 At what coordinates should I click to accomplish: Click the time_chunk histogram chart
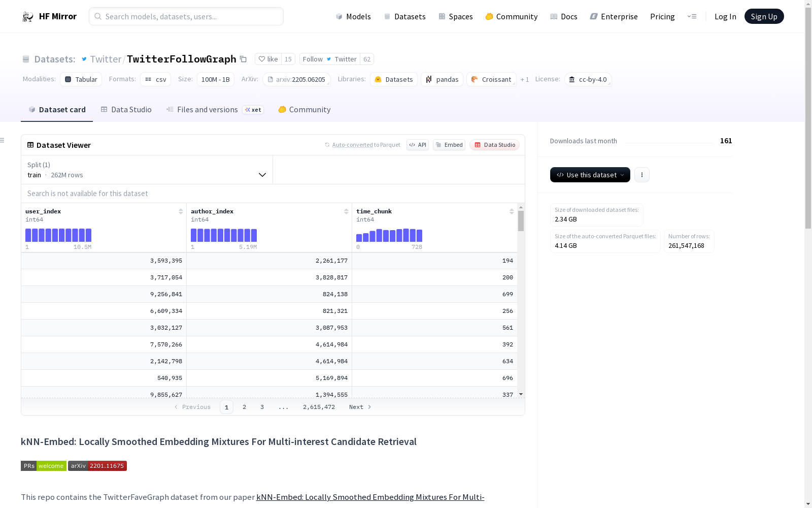[389, 235]
